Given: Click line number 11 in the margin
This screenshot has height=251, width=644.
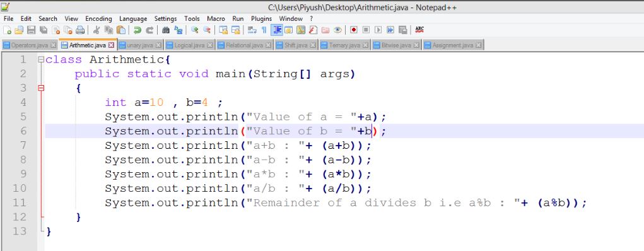Looking at the screenshot, I should tap(19, 202).
